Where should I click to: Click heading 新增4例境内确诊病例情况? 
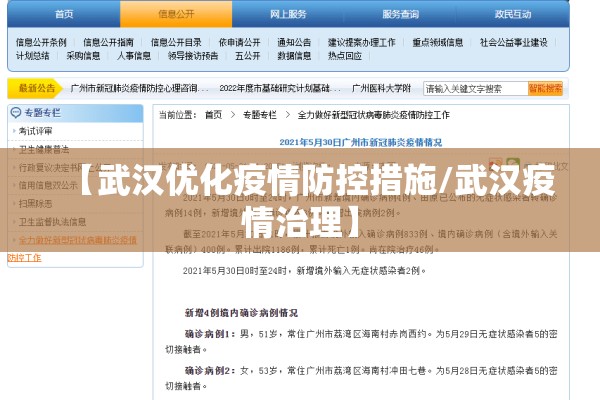(x=241, y=313)
